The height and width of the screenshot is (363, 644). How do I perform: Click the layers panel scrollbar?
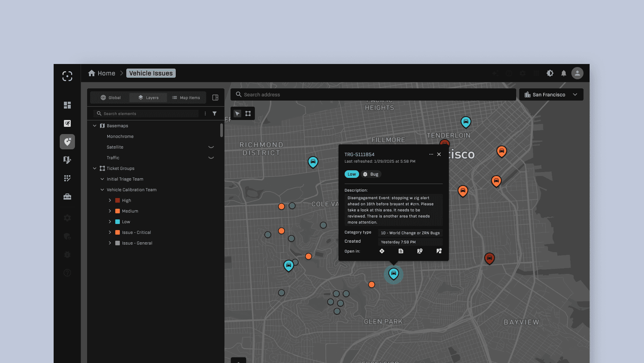221,130
